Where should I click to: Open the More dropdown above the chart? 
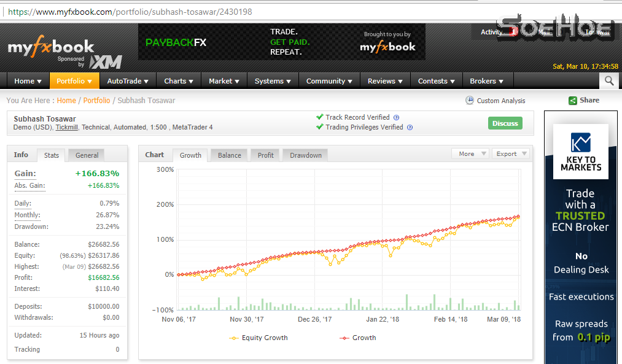point(470,153)
